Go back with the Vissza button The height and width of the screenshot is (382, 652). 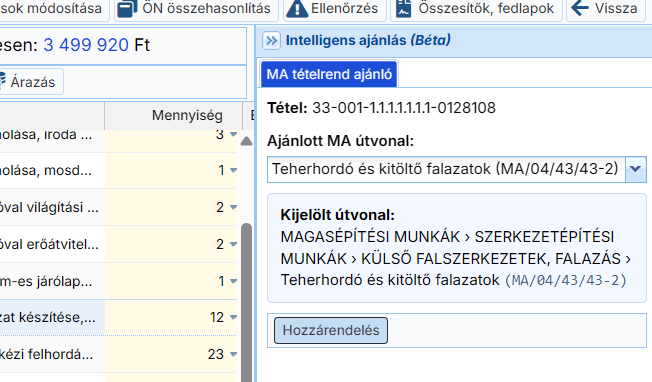click(x=605, y=8)
